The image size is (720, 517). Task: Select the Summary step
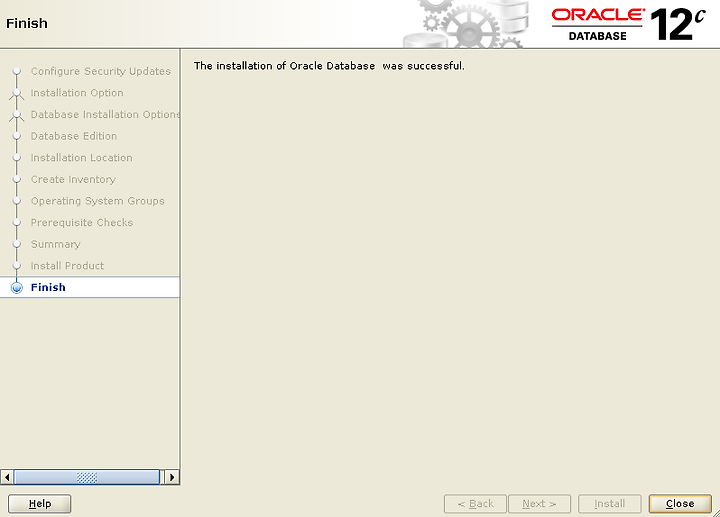[56, 244]
